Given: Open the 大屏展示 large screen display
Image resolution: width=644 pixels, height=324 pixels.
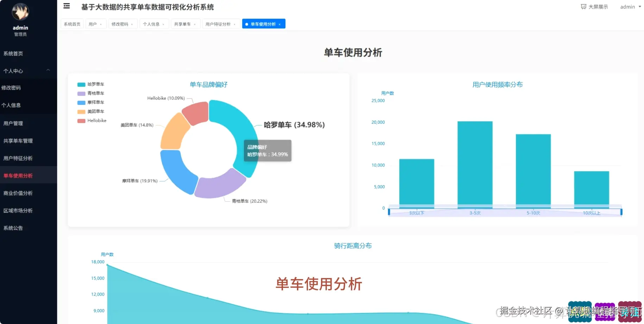Looking at the screenshot, I should pos(594,7).
